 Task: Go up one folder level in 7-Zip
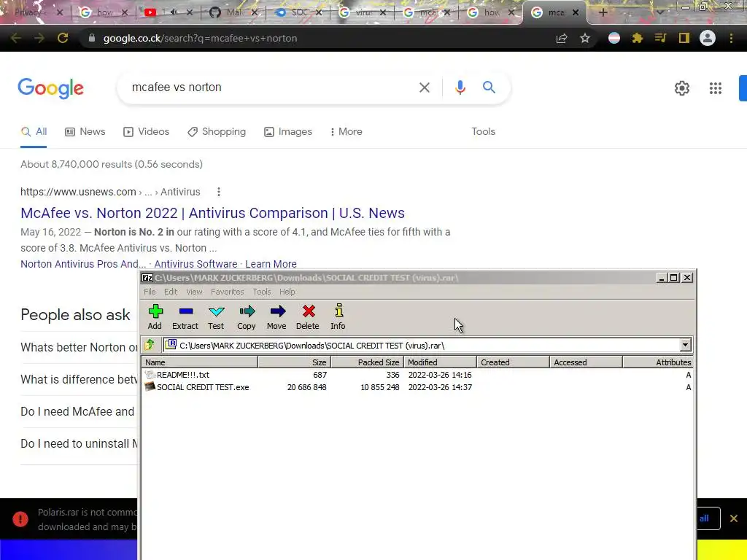click(x=150, y=345)
